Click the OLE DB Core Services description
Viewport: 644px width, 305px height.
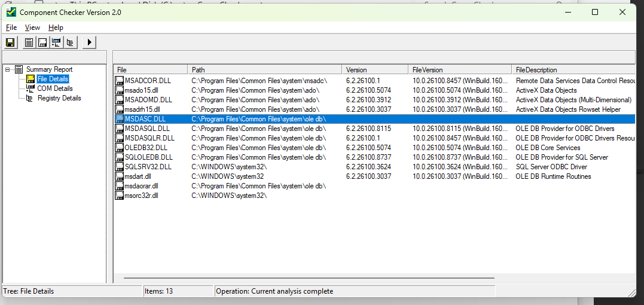(548, 147)
